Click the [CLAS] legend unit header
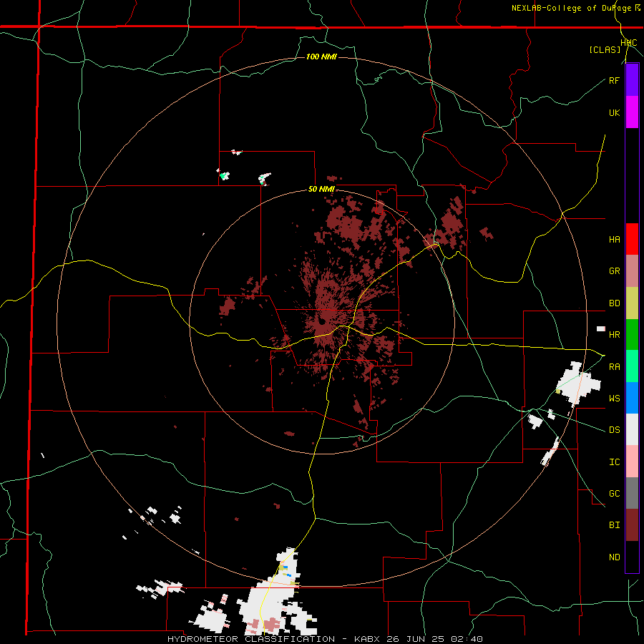This screenshot has width=644, height=644. [605, 50]
